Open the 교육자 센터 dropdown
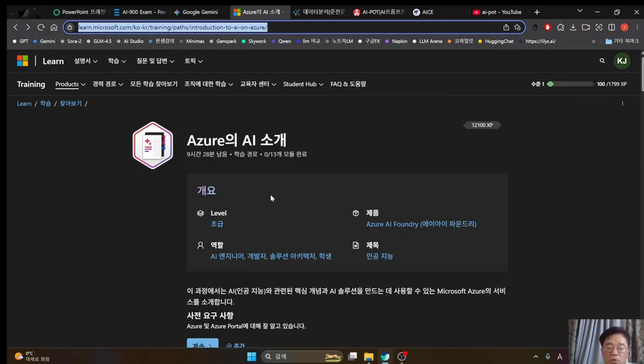 (258, 84)
